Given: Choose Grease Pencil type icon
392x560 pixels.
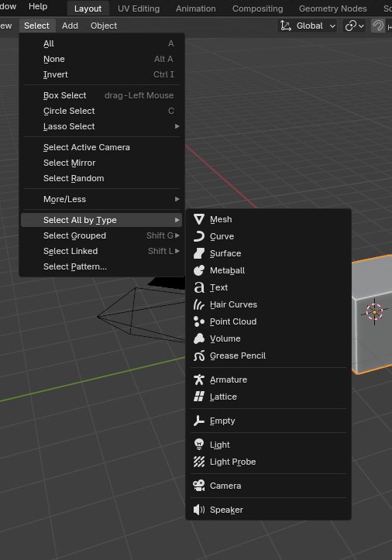Looking at the screenshot, I should tap(199, 356).
